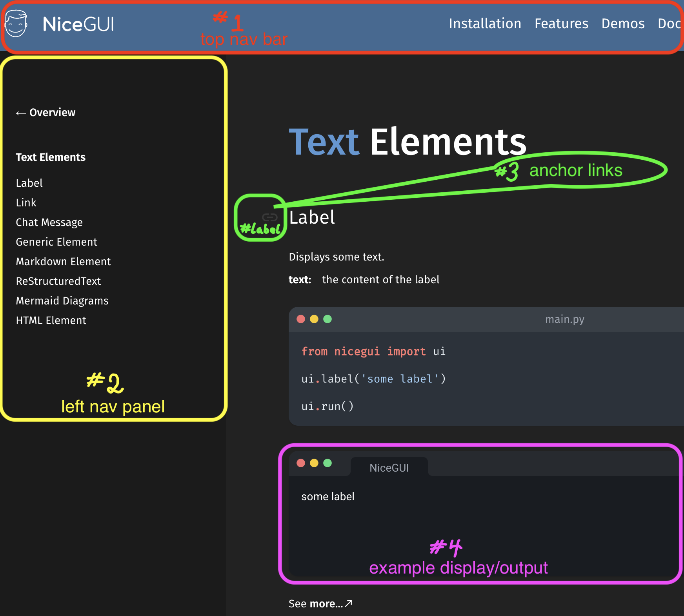
Task: Select Label in the left navigation
Action: tap(29, 183)
